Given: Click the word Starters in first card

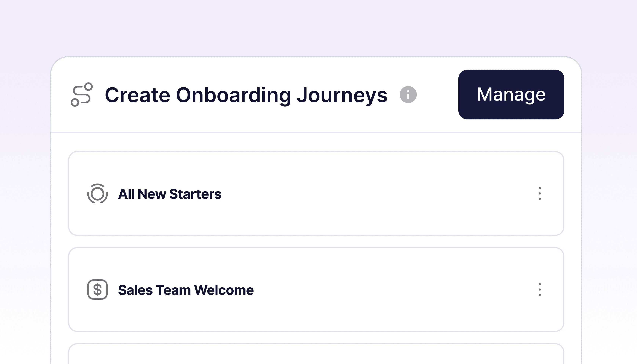Looking at the screenshot, I should click(x=195, y=194).
